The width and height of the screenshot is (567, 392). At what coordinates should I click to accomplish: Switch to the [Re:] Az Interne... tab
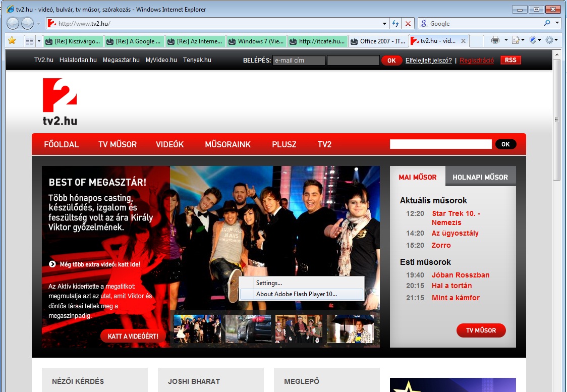pyautogui.click(x=195, y=41)
